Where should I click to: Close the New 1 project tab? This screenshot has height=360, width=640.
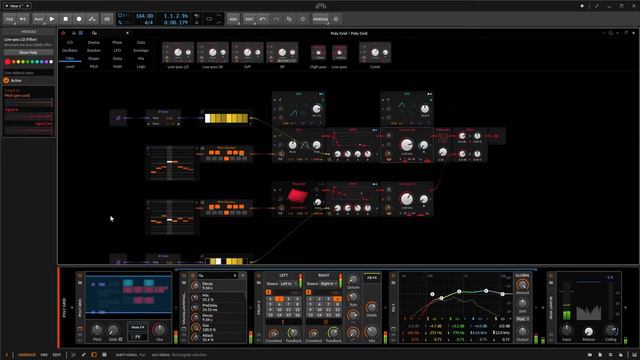[x=27, y=6]
